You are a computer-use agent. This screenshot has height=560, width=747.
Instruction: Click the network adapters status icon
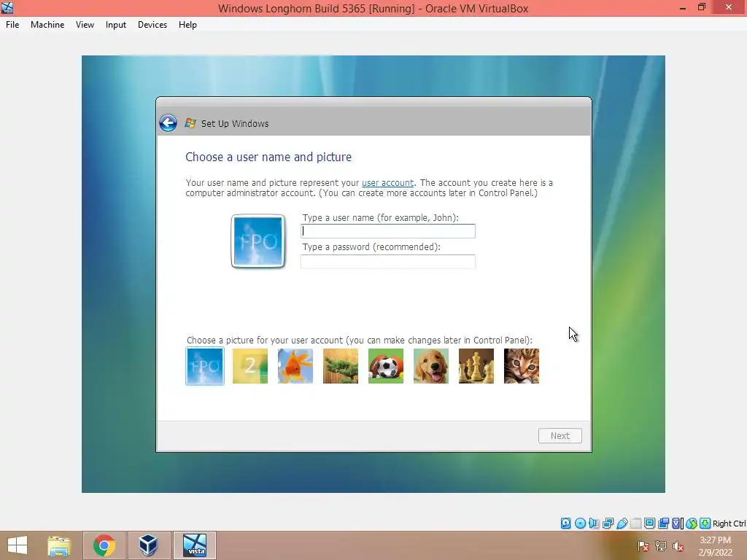click(x=608, y=524)
